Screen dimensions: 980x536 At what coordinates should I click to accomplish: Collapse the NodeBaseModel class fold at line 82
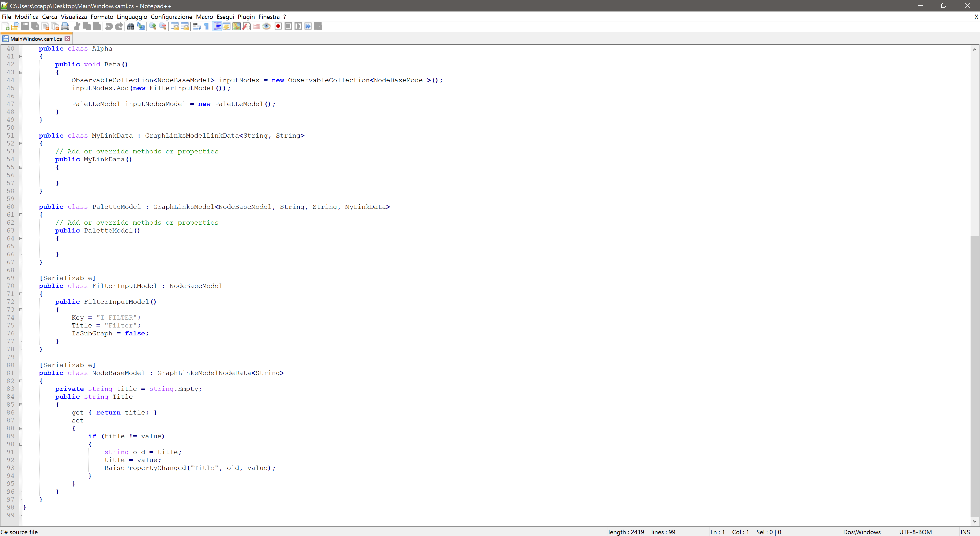(x=21, y=381)
